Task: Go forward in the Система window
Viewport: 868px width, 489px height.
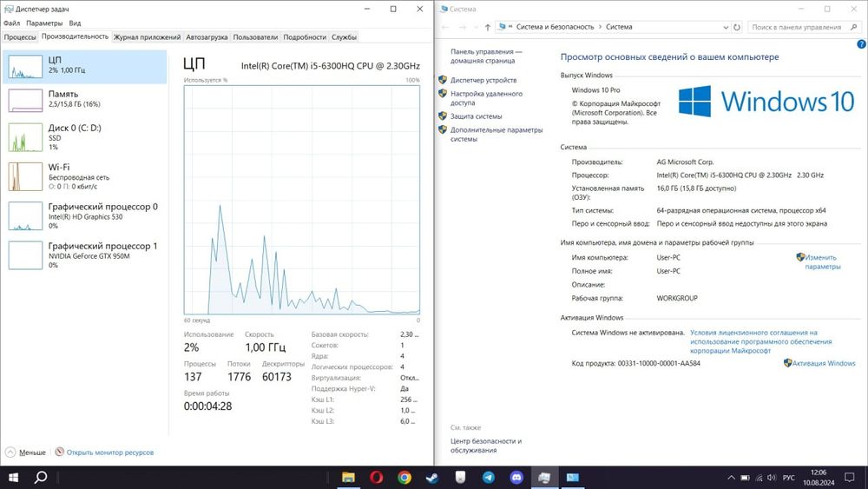Action: [463, 27]
